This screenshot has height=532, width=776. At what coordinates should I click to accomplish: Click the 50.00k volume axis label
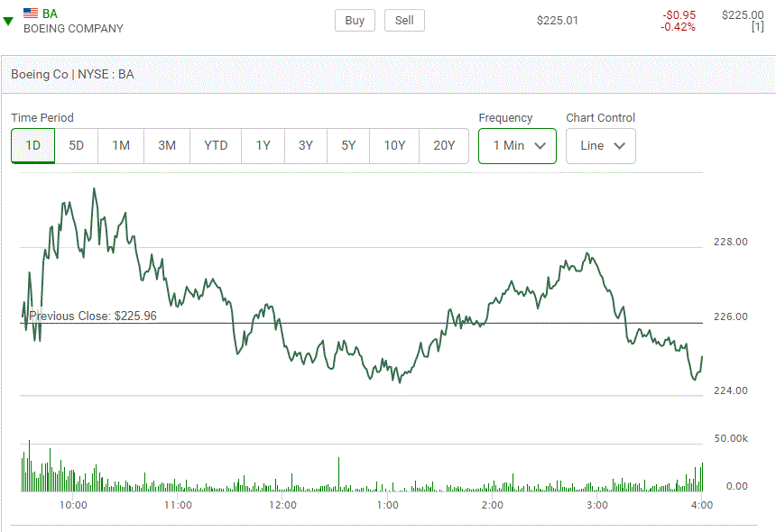click(731, 438)
